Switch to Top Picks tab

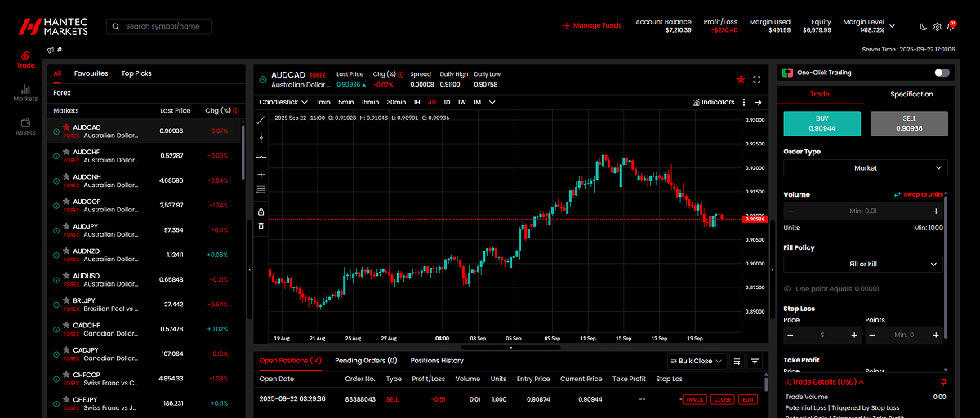point(136,73)
